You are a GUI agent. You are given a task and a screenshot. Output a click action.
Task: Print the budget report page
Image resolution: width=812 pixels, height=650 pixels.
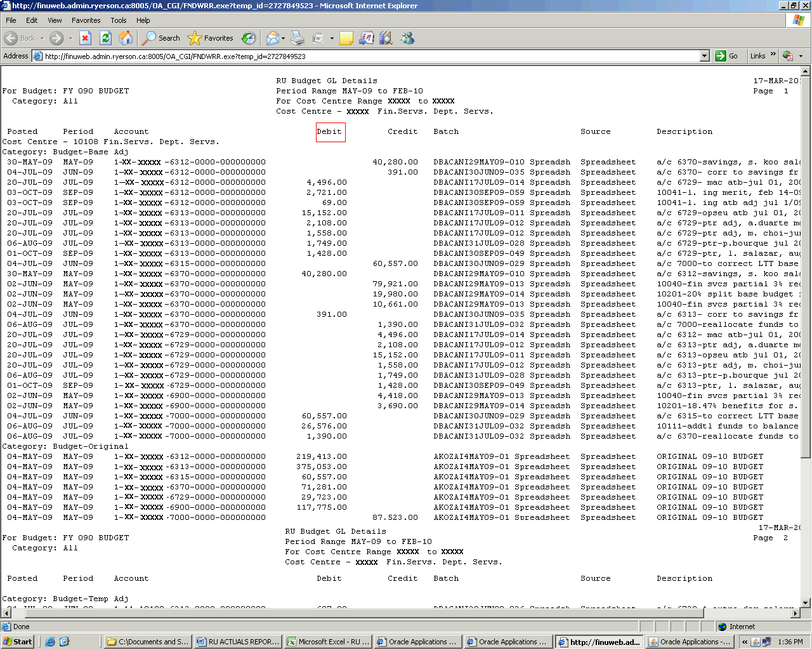[x=298, y=38]
